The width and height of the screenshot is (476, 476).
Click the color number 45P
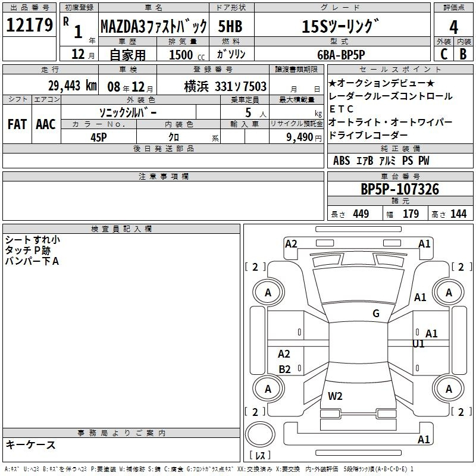99,137
